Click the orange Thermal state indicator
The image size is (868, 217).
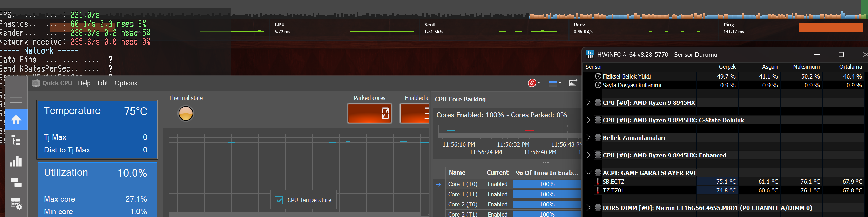pyautogui.click(x=186, y=114)
